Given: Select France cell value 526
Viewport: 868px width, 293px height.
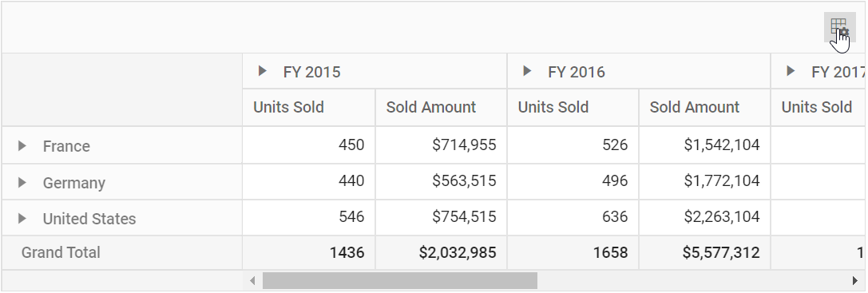Looking at the screenshot, I should 573,145.
